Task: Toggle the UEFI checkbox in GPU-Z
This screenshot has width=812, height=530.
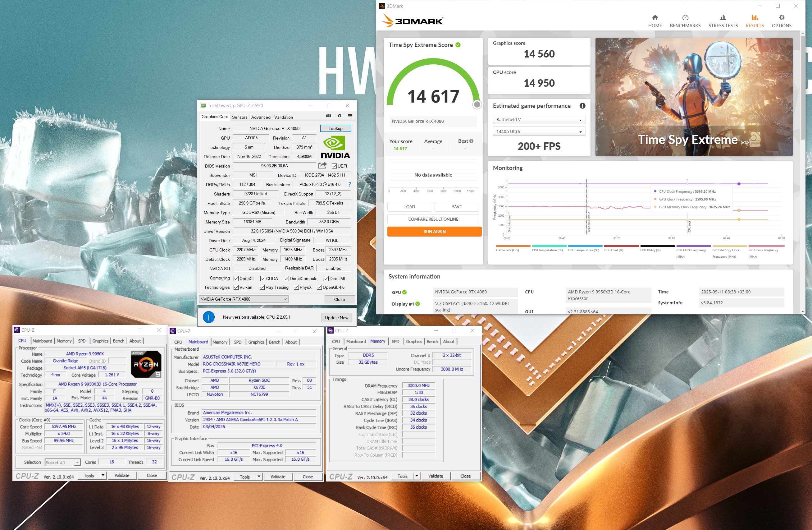Action: pyautogui.click(x=334, y=166)
